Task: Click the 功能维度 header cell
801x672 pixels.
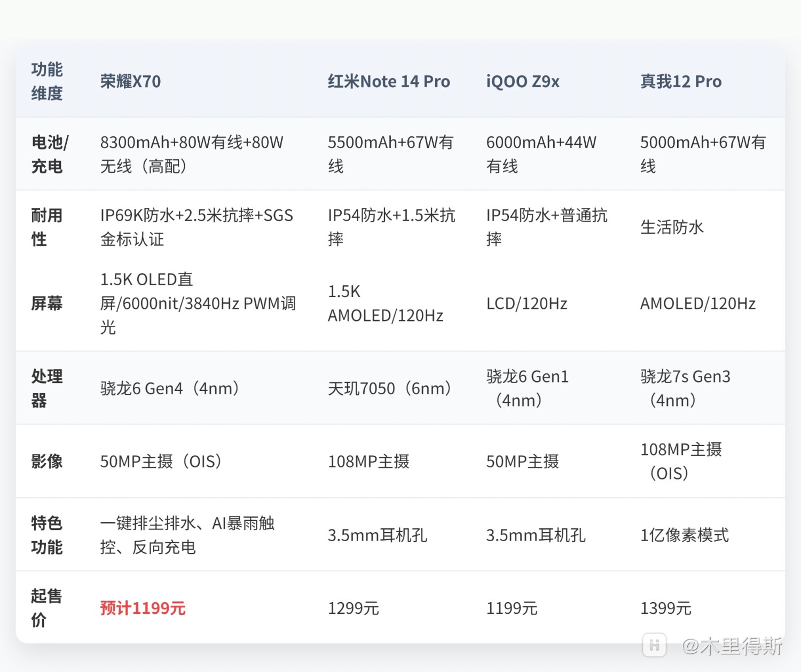Action: 47,81
